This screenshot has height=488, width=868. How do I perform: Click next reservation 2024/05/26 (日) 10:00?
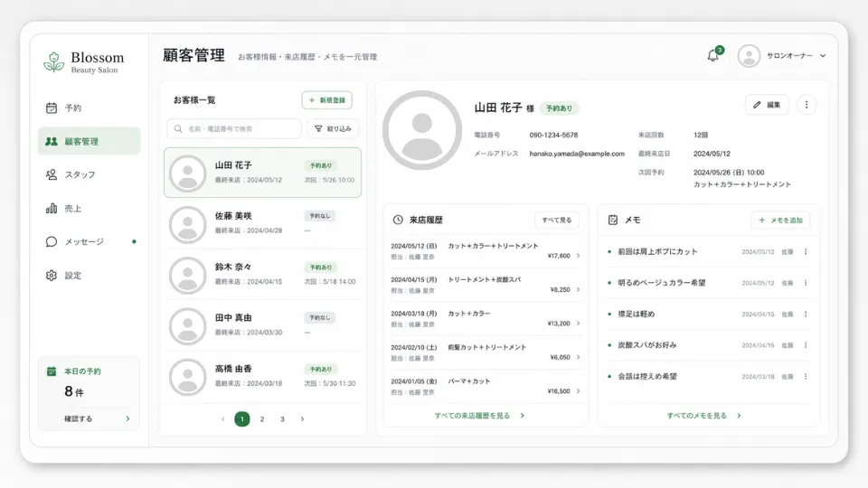[729, 173]
